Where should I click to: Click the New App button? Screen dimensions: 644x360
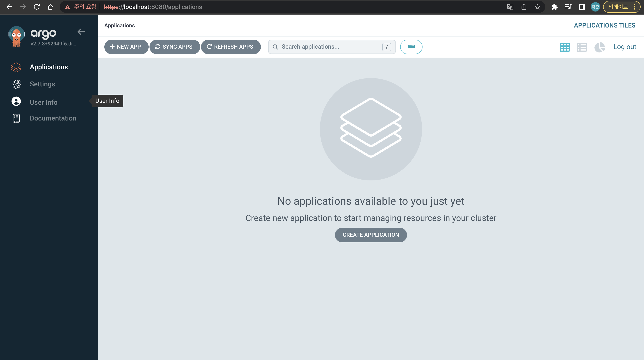pyautogui.click(x=126, y=47)
